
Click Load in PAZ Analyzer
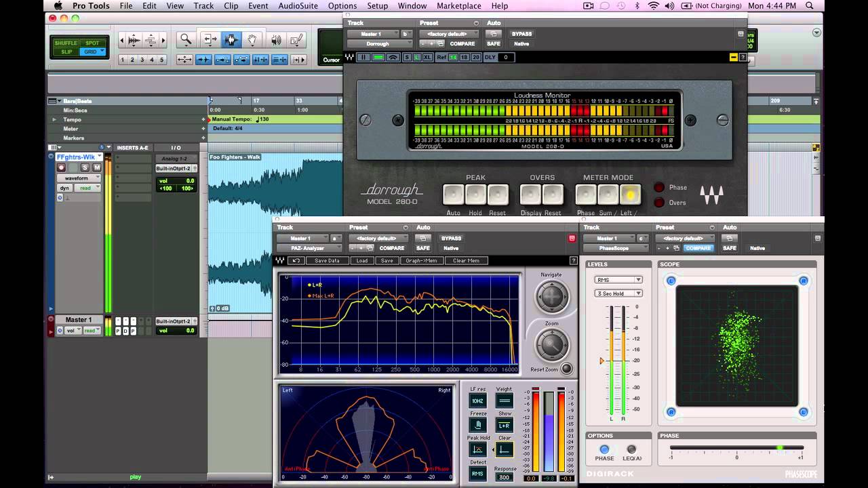click(x=362, y=261)
